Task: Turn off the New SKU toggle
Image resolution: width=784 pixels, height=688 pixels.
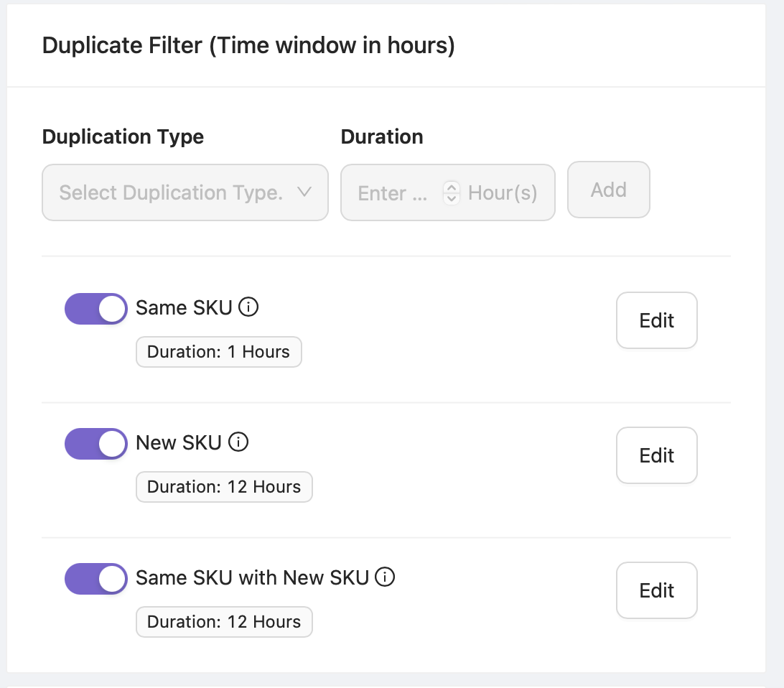Action: coord(96,444)
